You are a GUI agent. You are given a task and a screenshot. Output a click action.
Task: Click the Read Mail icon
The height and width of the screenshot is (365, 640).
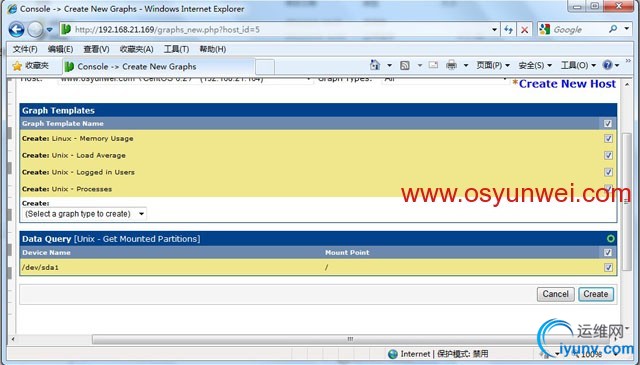(x=433, y=65)
